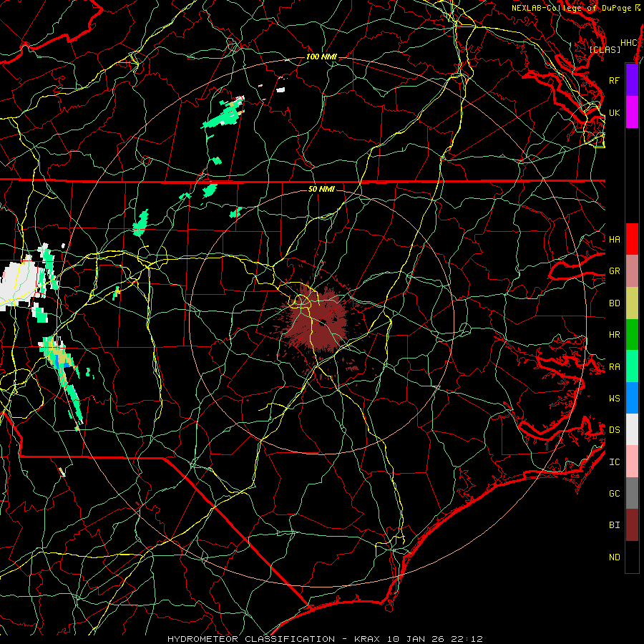Screen dimensions: 644x644
Task: Select the BD yellow-olive legend swatch
Action: pos(632,303)
